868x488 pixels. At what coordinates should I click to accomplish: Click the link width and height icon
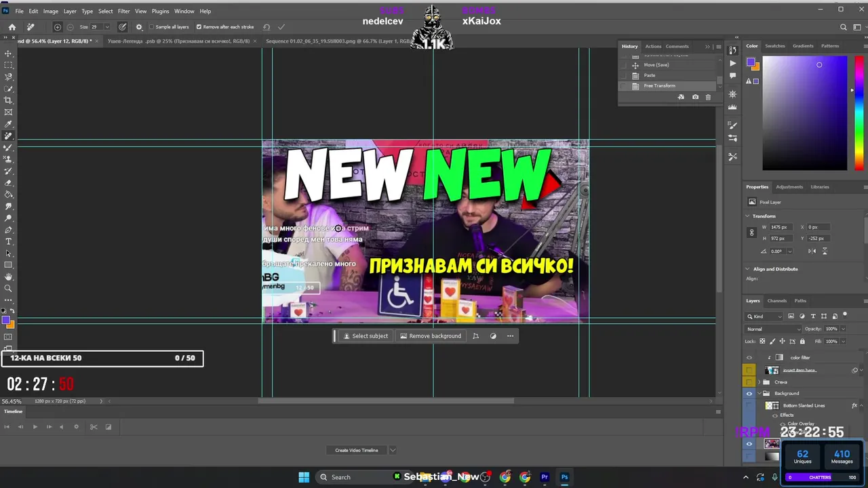[x=751, y=232]
